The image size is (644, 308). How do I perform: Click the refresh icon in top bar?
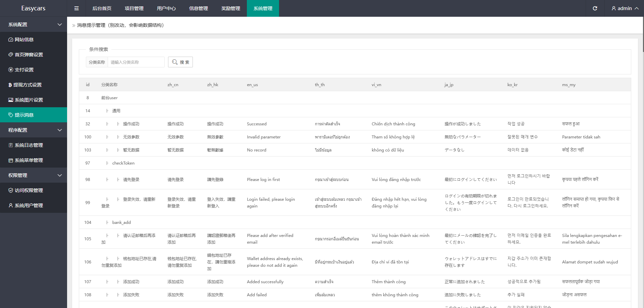pos(595,8)
